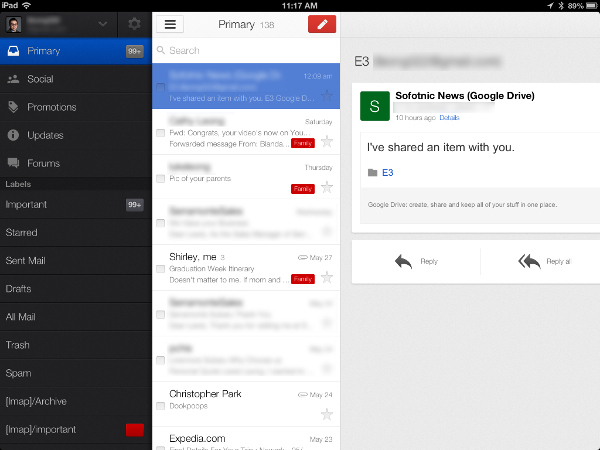Open the Sent Mail folder
The height and width of the screenshot is (450, 600).
[27, 260]
